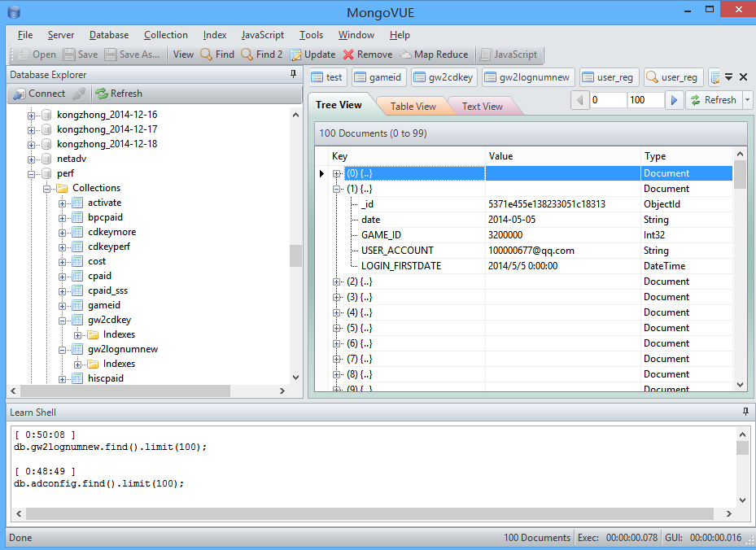This screenshot has width=756, height=550.
Task: Select the cdkeymore collection
Action: click(x=111, y=232)
